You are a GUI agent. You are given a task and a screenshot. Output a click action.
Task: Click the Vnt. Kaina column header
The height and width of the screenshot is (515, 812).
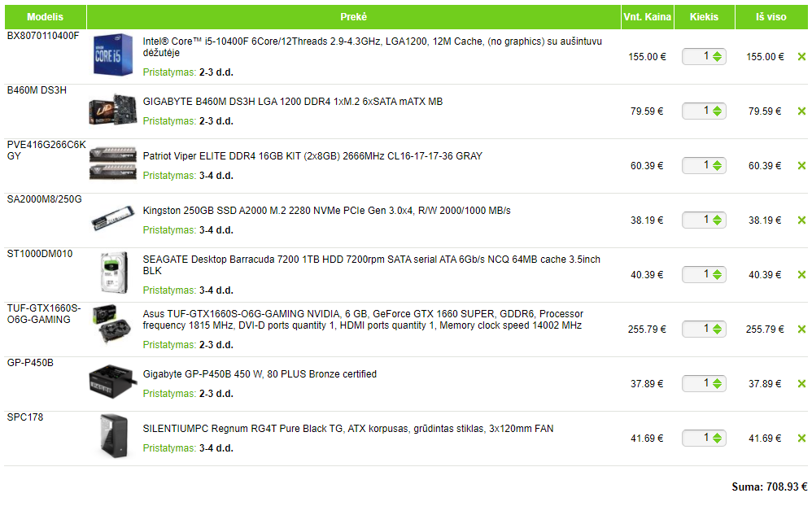click(648, 16)
